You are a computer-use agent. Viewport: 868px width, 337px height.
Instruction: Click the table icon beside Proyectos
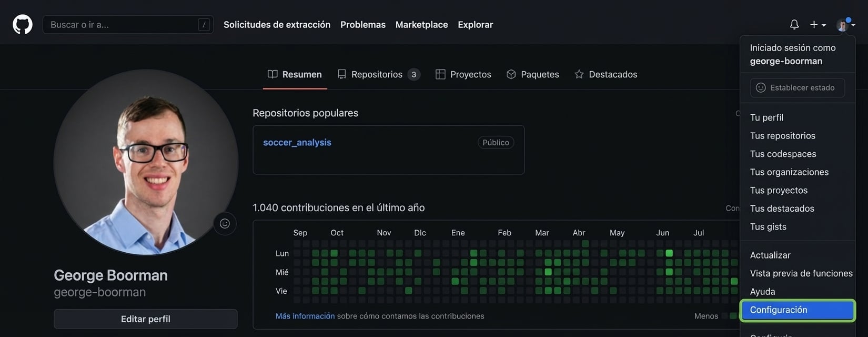point(440,74)
